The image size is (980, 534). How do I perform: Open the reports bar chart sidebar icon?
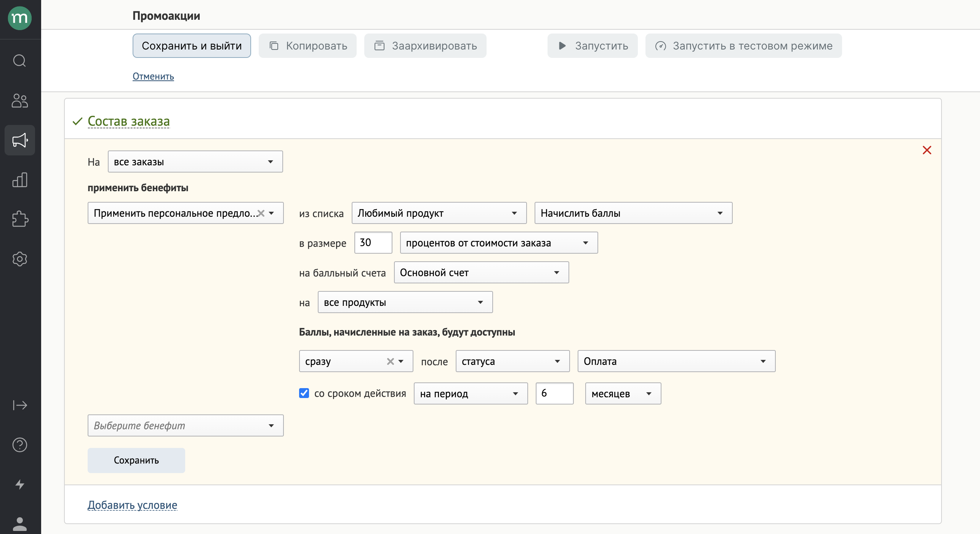pyautogui.click(x=20, y=180)
